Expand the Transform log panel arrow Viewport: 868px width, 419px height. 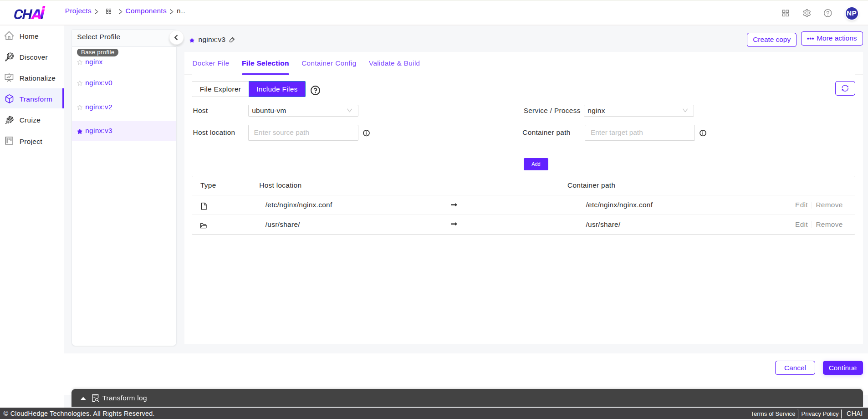coord(83,399)
